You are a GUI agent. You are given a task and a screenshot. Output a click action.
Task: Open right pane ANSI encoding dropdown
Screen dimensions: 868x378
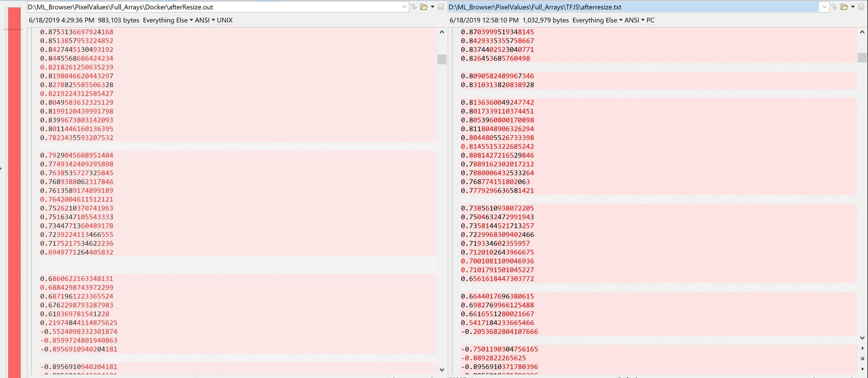coord(634,20)
